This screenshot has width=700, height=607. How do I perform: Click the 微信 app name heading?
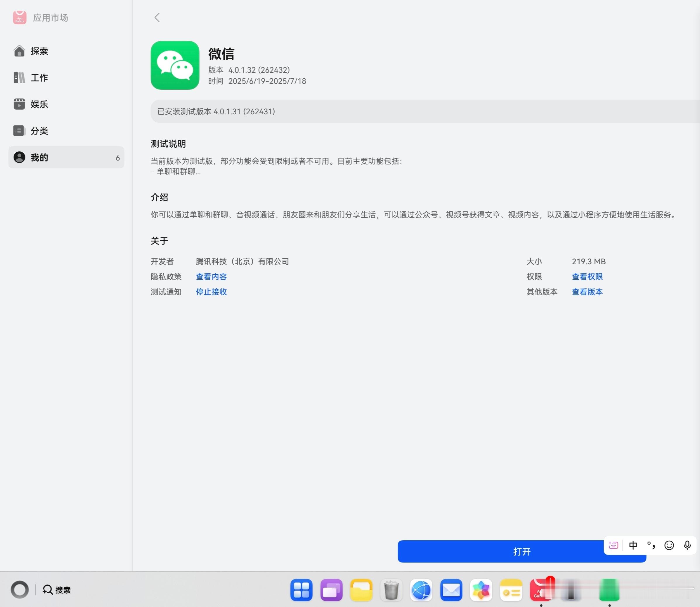coord(221,54)
